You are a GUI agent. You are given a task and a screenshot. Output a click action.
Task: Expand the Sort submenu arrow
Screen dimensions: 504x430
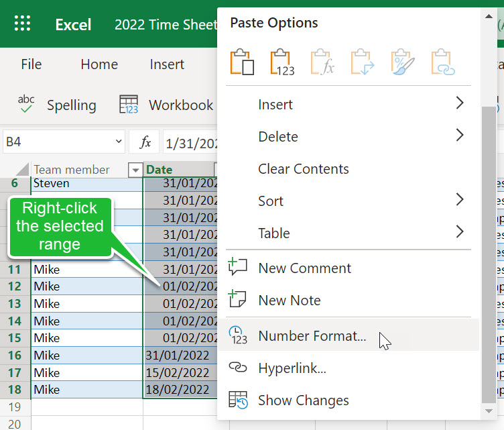(x=460, y=199)
